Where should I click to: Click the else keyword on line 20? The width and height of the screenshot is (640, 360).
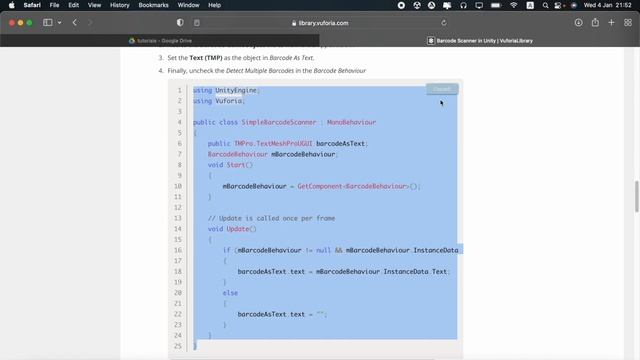click(x=230, y=293)
